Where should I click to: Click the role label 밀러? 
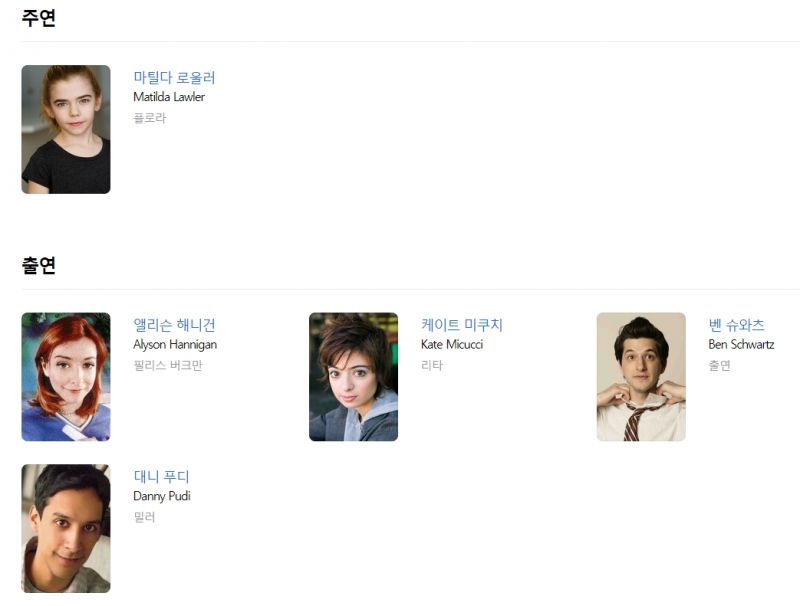[x=144, y=517]
